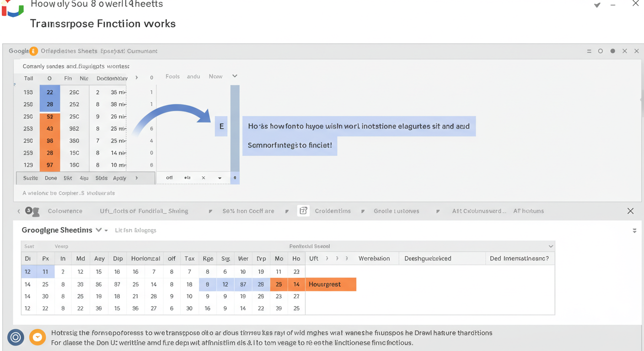Select the Horiomeal column header
644x351 pixels.
[x=145, y=259]
